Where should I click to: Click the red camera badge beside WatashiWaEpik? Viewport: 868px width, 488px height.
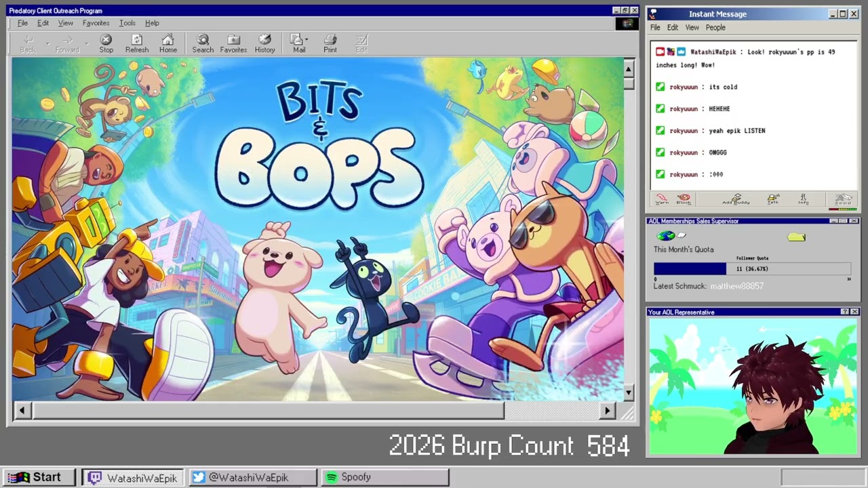660,52
